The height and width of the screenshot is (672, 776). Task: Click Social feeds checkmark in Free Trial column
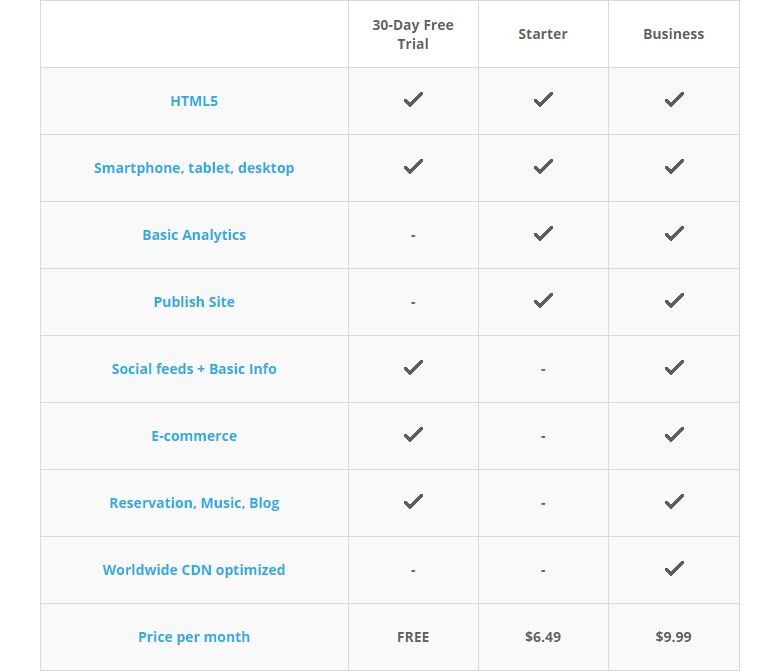(x=413, y=368)
